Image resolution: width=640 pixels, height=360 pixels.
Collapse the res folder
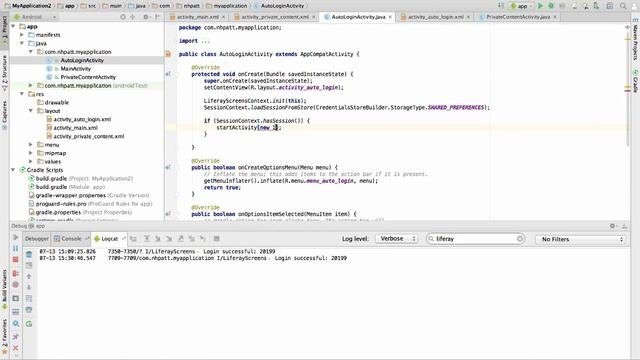click(22, 94)
